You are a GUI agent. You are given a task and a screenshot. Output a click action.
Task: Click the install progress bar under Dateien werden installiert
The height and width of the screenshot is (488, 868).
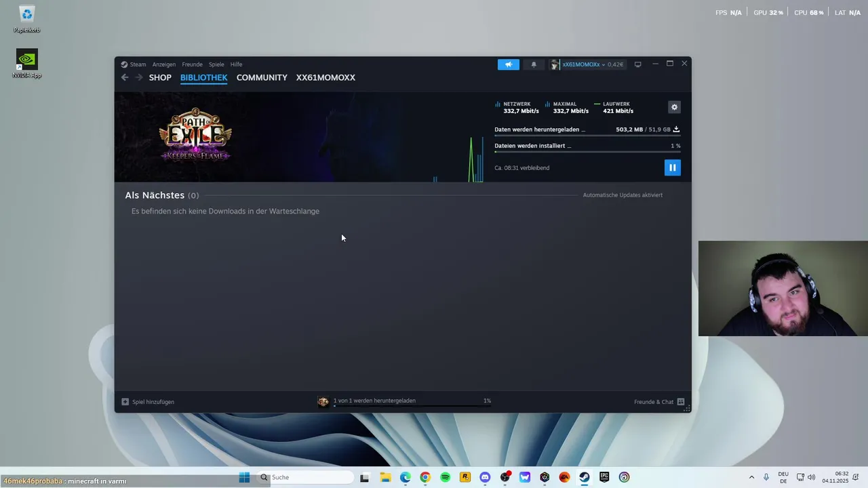pyautogui.click(x=587, y=152)
